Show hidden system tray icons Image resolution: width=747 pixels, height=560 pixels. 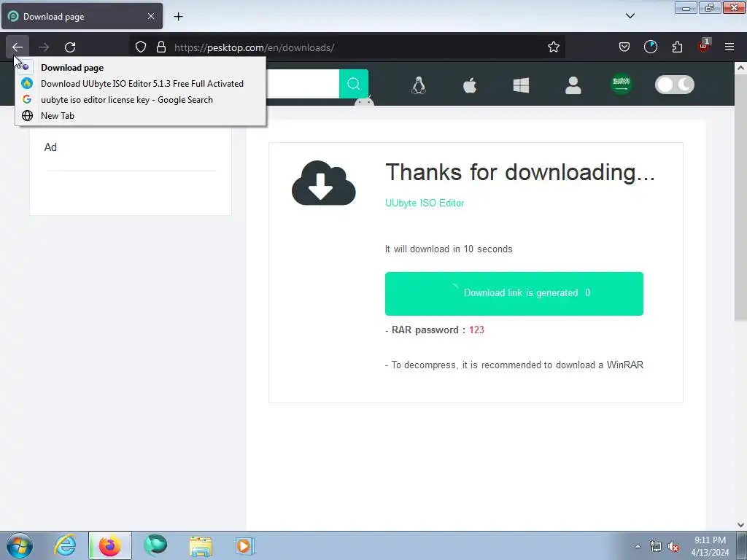638,545
